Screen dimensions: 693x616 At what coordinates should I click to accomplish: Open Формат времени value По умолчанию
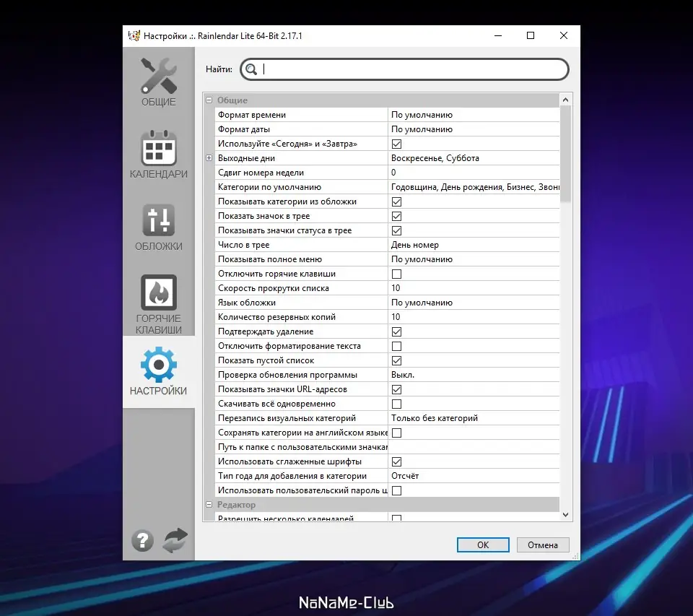(x=474, y=115)
